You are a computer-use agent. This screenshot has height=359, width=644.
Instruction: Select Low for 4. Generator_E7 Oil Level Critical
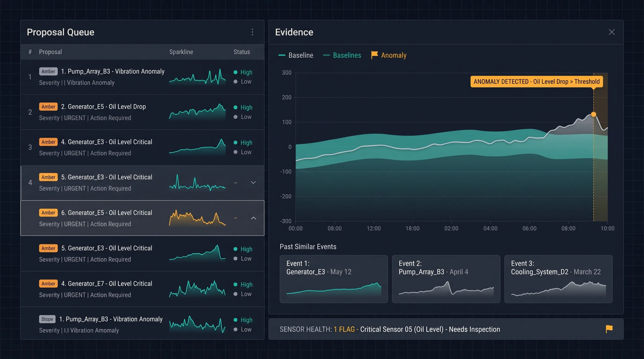[242, 294]
